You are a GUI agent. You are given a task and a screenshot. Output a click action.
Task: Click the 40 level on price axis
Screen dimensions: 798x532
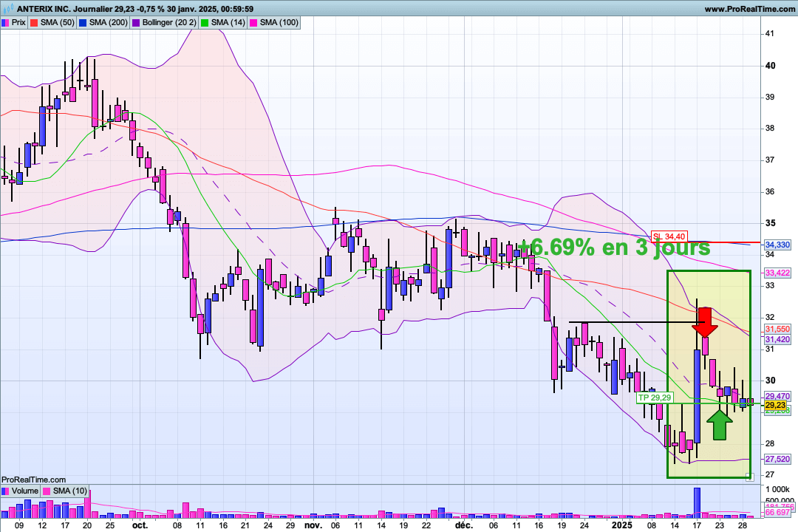pyautogui.click(x=771, y=66)
